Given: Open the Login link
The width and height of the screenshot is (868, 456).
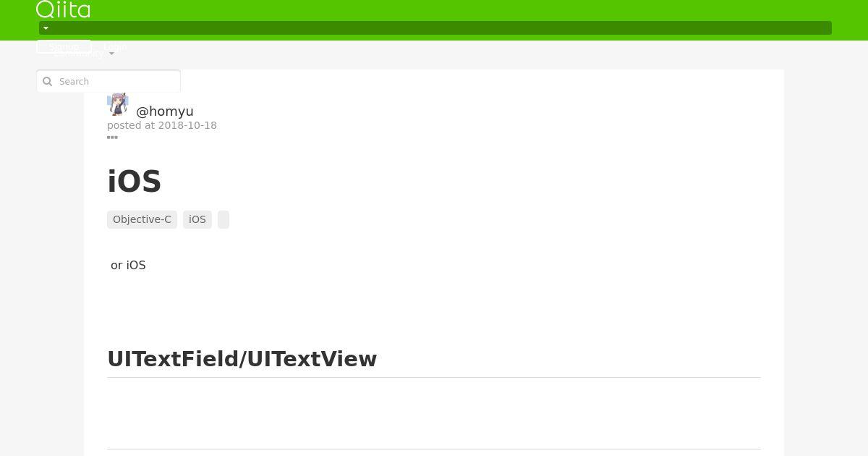Looking at the screenshot, I should pos(115,46).
